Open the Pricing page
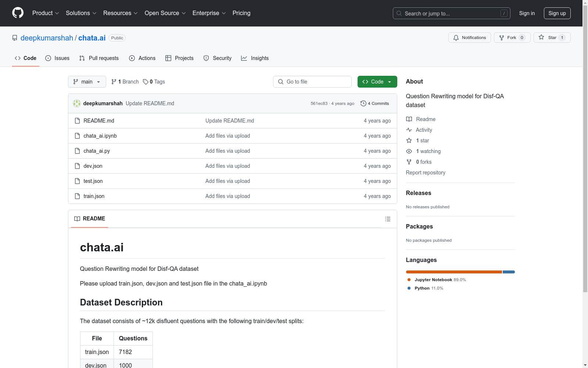The image size is (588, 368). click(241, 13)
